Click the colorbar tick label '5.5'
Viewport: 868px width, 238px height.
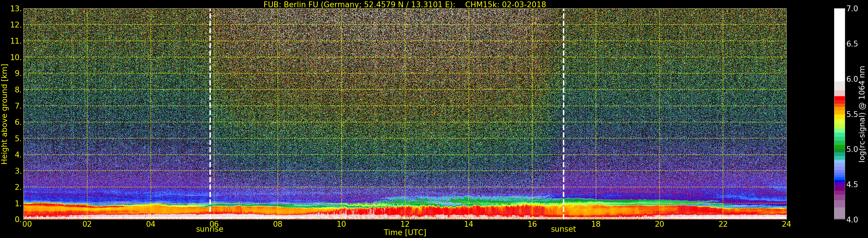[x=852, y=114]
